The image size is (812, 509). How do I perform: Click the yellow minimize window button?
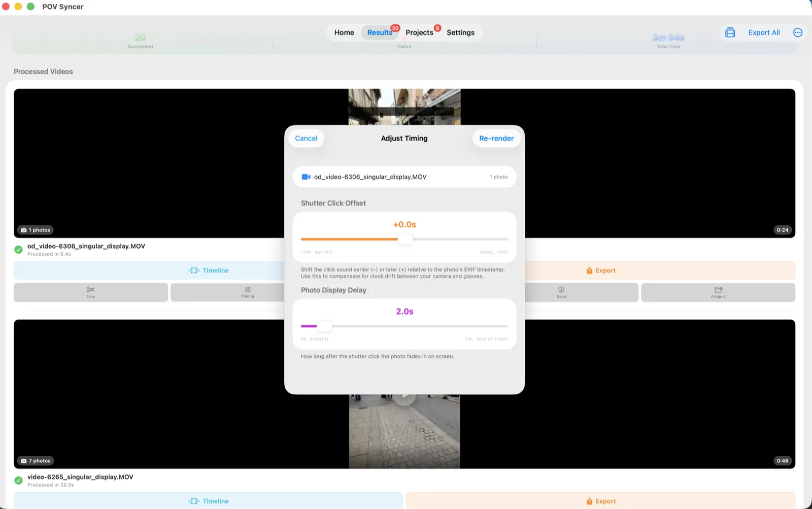tap(18, 7)
